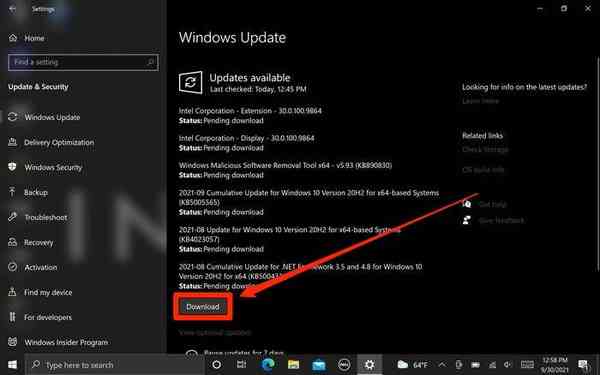Viewport: 600px width, 375px height.
Task: Click the battery tray icon
Action: [x=476, y=365]
